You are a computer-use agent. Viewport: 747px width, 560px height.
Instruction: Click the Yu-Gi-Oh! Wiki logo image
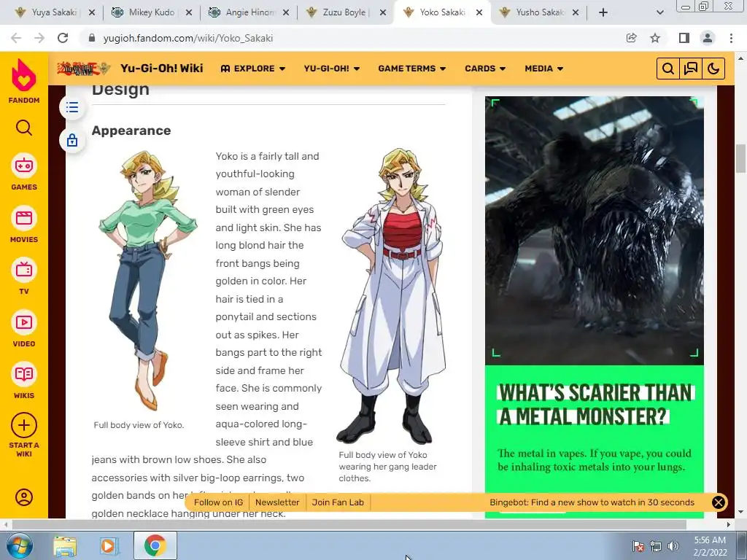[84, 69]
